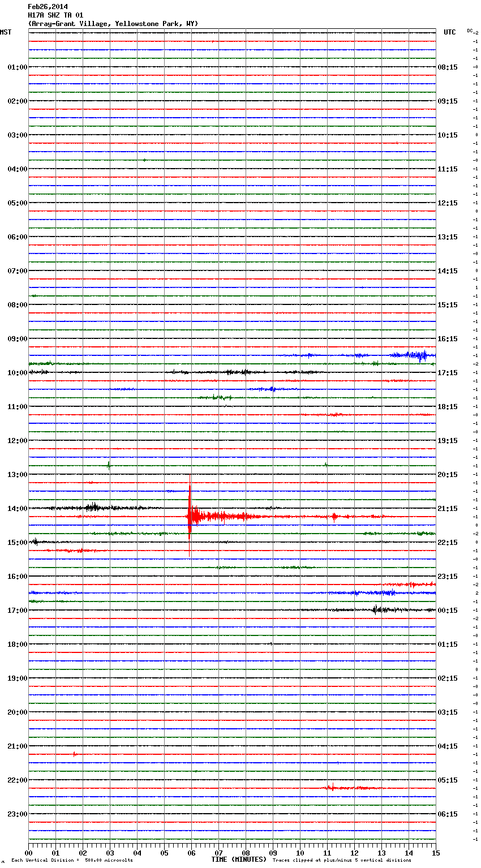The height and width of the screenshot is (868, 481).
Task: Click minute 09 on the time axis
Action: tap(273, 853)
